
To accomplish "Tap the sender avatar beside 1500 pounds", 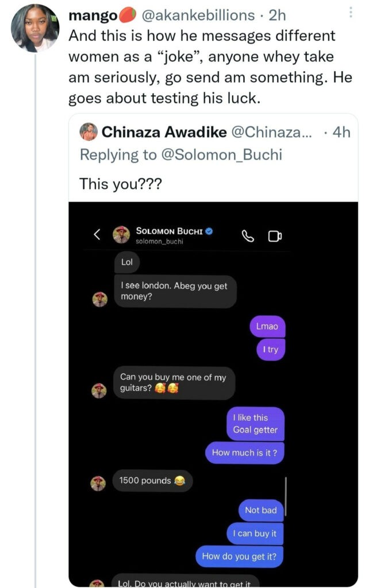I will 98,484.
